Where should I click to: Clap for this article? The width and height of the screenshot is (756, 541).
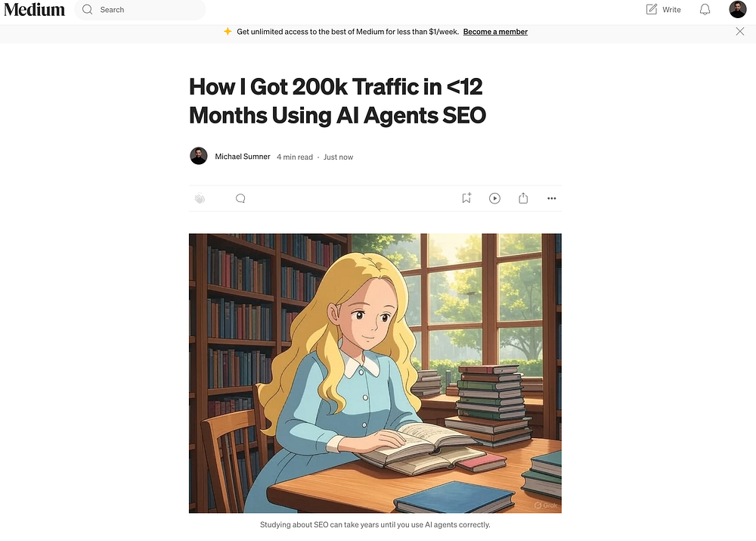coord(200,198)
